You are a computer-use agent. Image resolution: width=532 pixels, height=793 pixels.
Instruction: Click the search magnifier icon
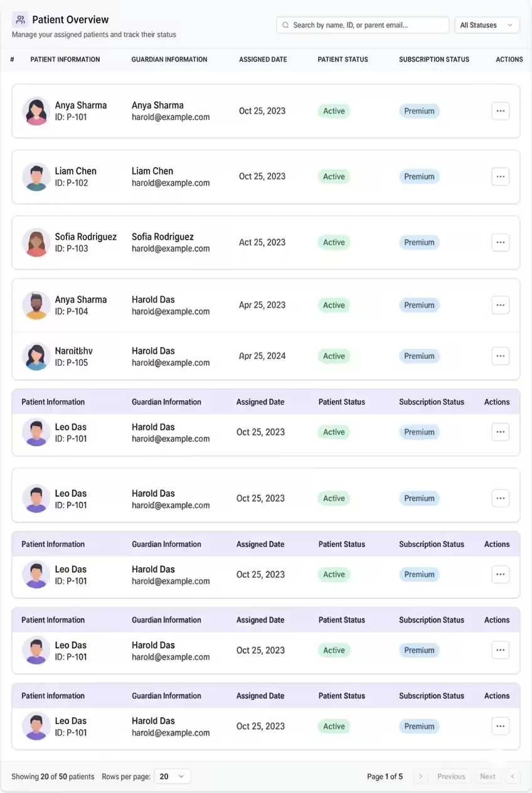click(x=286, y=25)
